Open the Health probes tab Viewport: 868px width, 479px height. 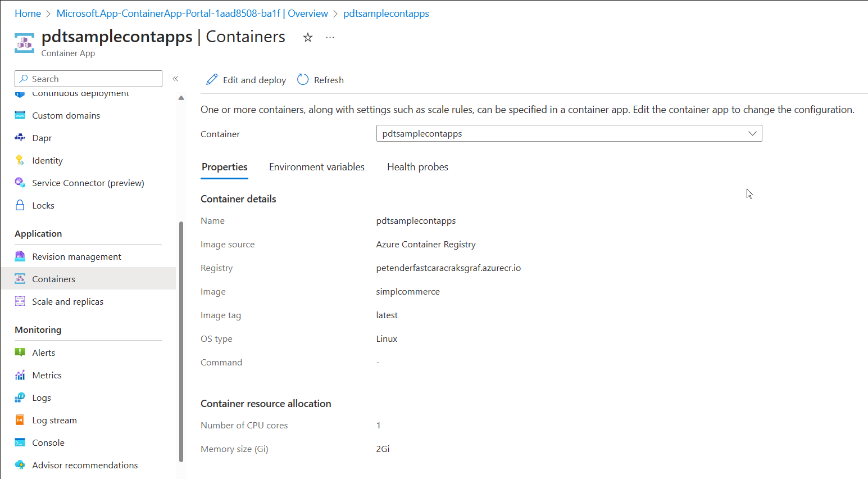pyautogui.click(x=417, y=166)
